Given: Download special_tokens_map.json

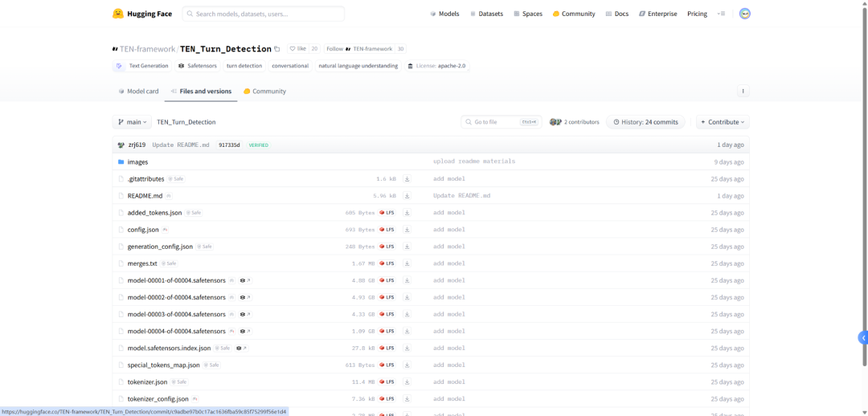Looking at the screenshot, I should pyautogui.click(x=407, y=365).
